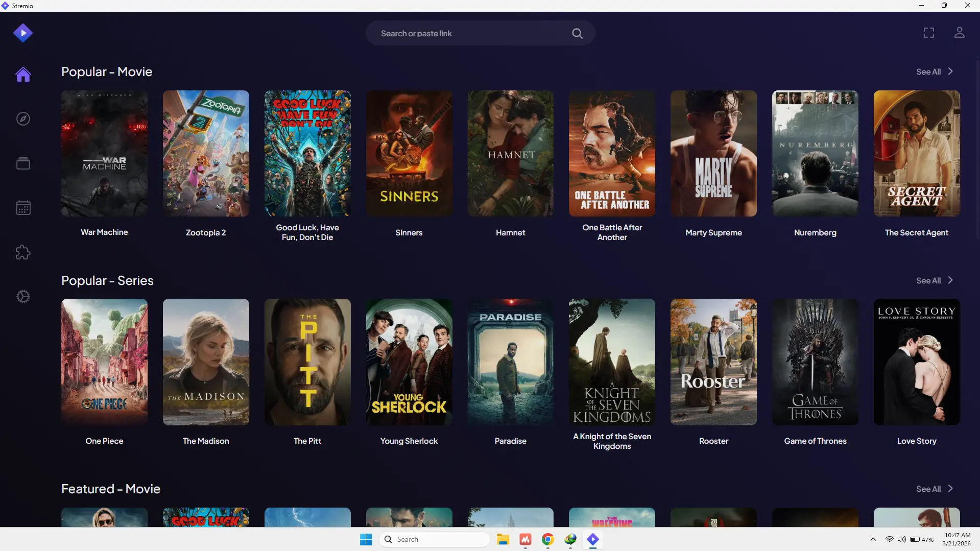This screenshot has width=980, height=551.
Task: Click the search magnifier icon
Action: tap(577, 34)
